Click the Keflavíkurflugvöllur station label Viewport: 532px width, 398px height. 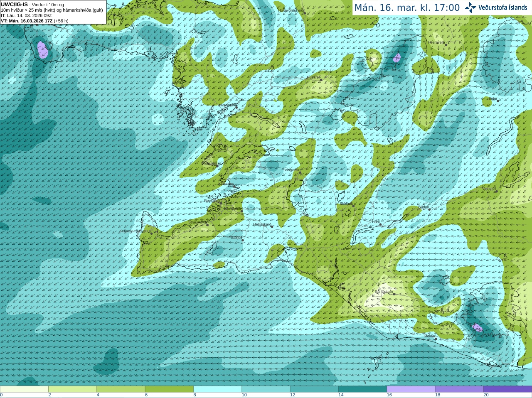coord(135,231)
